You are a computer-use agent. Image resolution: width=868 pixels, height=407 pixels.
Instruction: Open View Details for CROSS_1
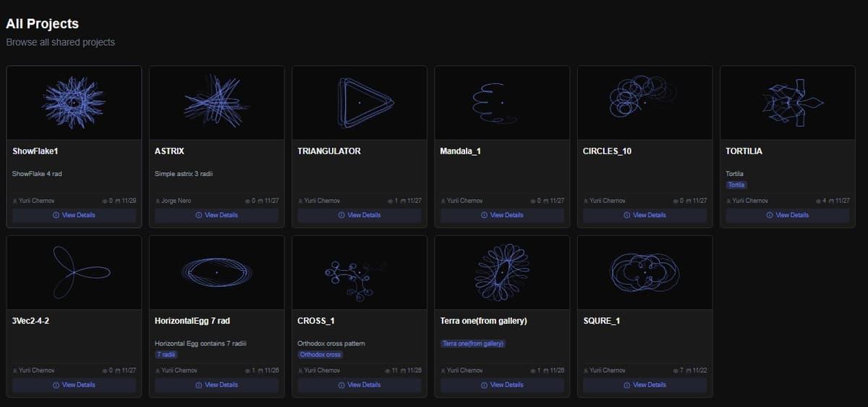click(x=359, y=385)
